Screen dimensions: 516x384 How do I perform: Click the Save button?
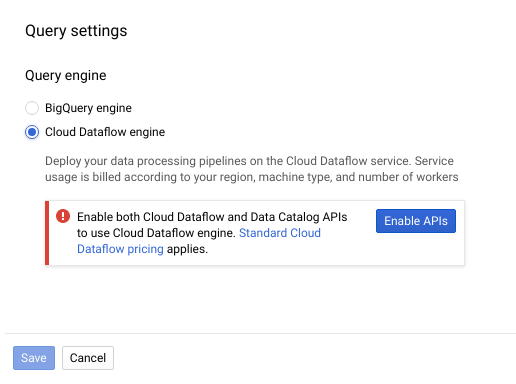point(34,358)
